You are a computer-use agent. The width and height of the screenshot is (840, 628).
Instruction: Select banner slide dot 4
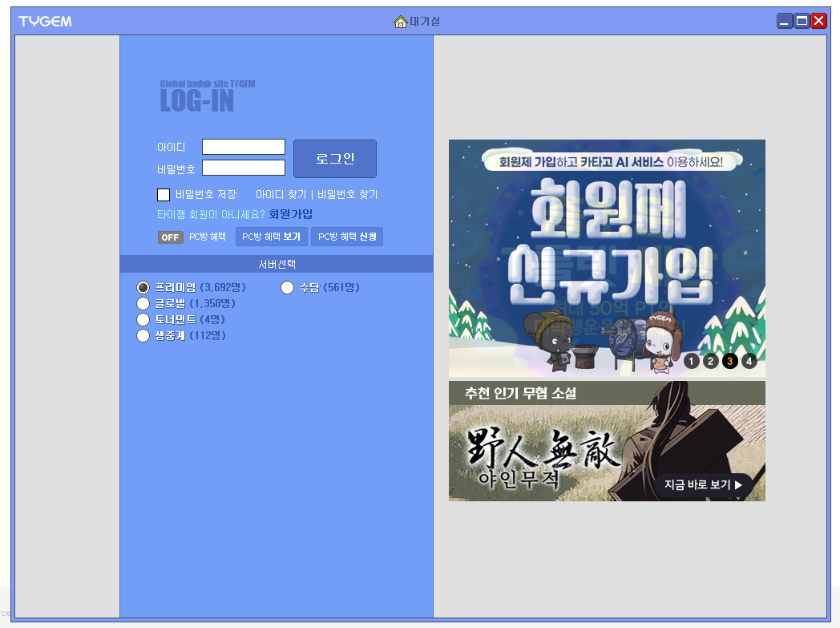(x=749, y=361)
